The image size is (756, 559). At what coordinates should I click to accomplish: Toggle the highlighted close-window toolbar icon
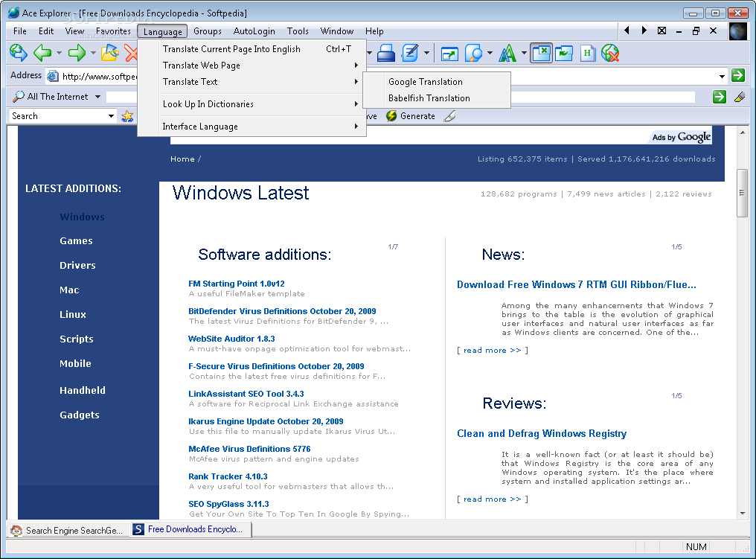pyautogui.click(x=542, y=53)
